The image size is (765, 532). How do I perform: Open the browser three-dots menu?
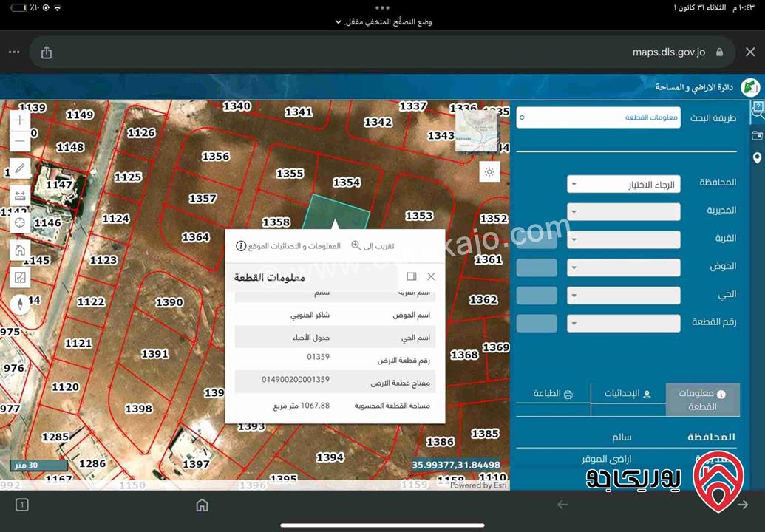(x=14, y=52)
